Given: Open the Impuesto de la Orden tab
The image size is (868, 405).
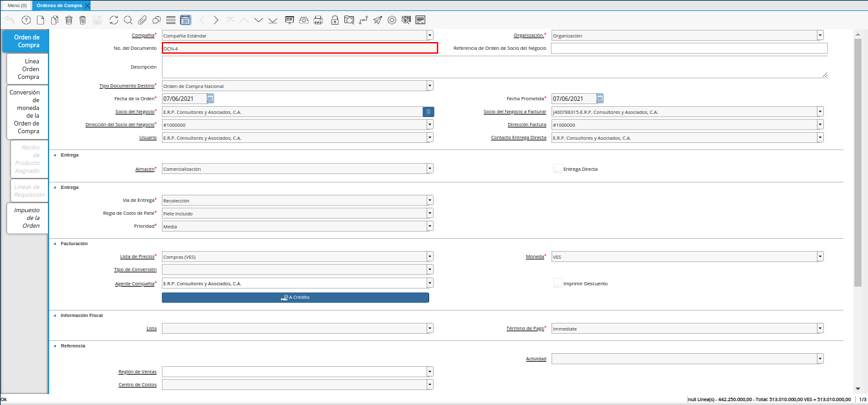Looking at the screenshot, I should click(x=28, y=218).
